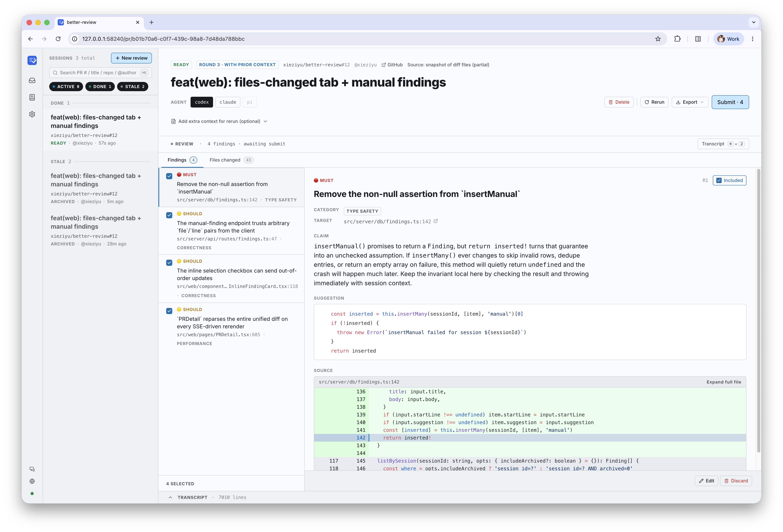Select the codex agent
This screenshot has width=783, height=532.
click(x=202, y=102)
